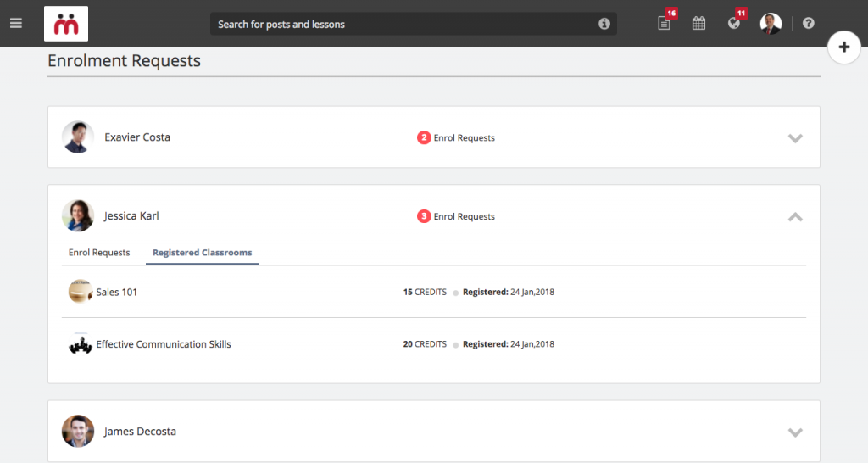Click the search info icon

pos(604,24)
